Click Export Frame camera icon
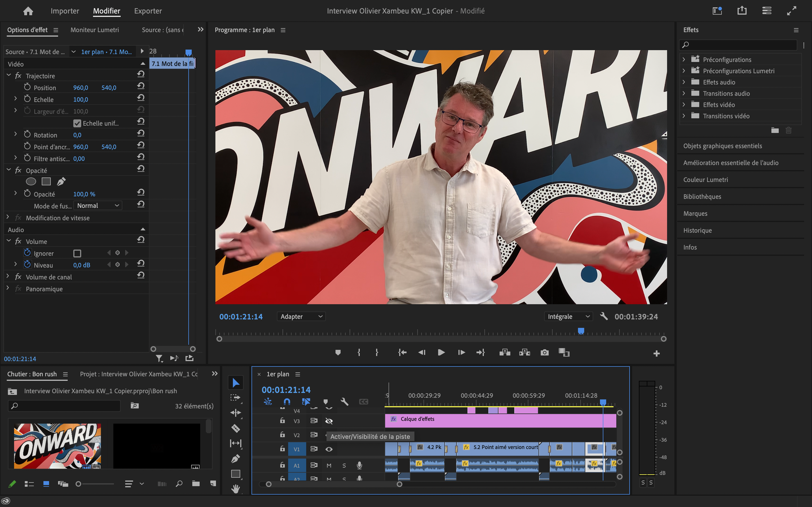 click(545, 352)
